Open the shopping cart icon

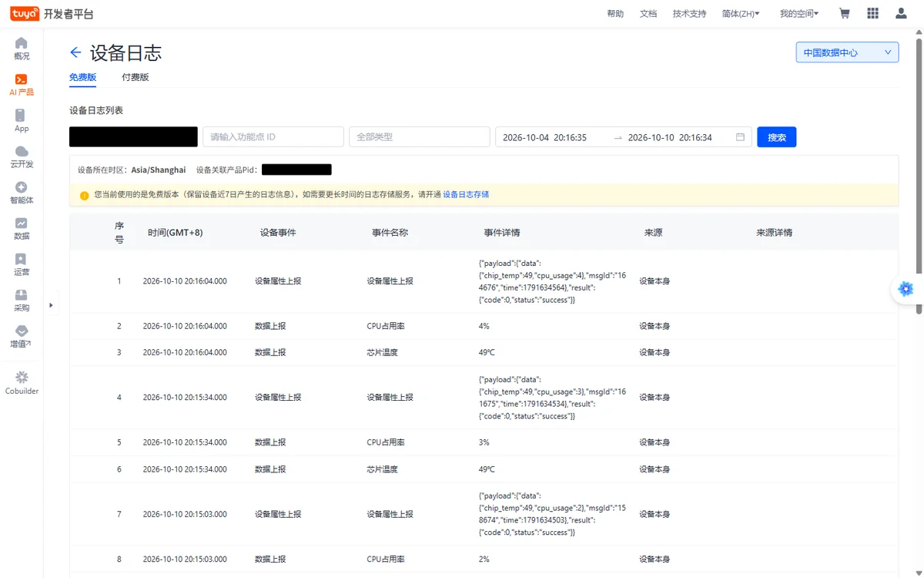coord(845,13)
